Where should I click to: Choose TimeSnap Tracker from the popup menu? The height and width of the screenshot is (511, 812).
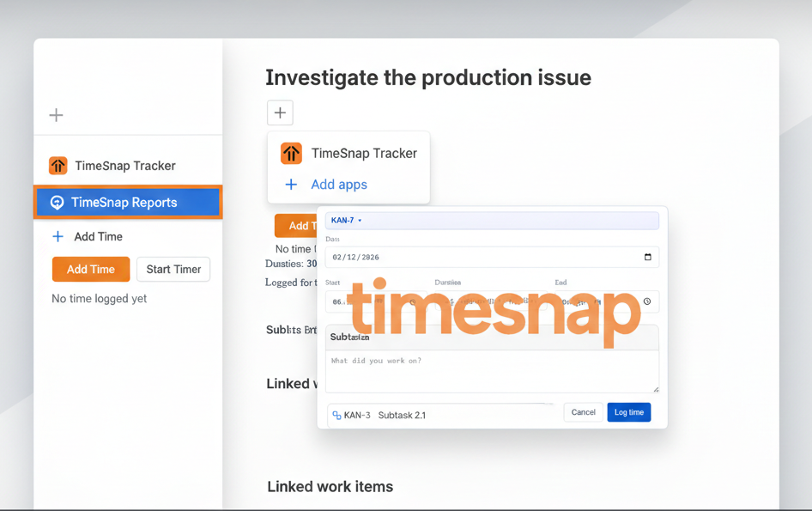(363, 154)
